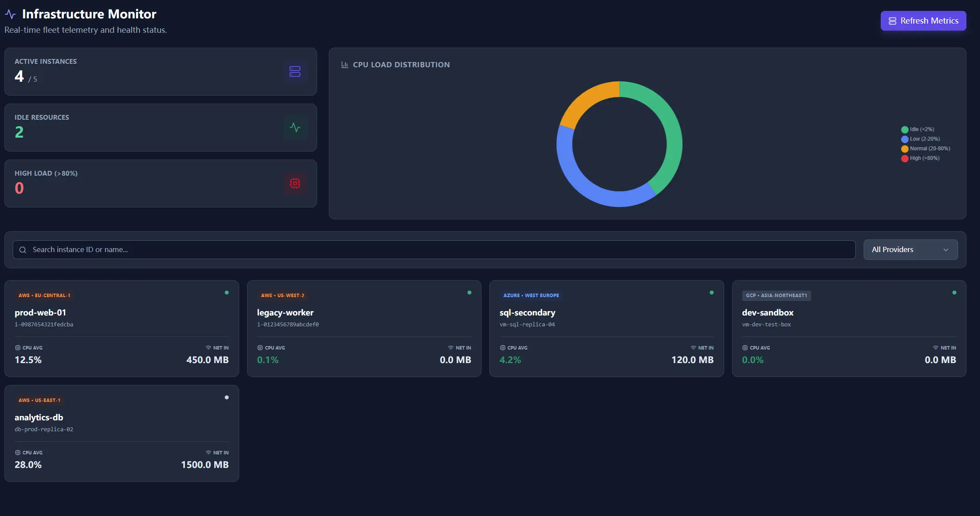Click the status dot on dev-sandbox card
The width and height of the screenshot is (980, 516).
(x=954, y=292)
